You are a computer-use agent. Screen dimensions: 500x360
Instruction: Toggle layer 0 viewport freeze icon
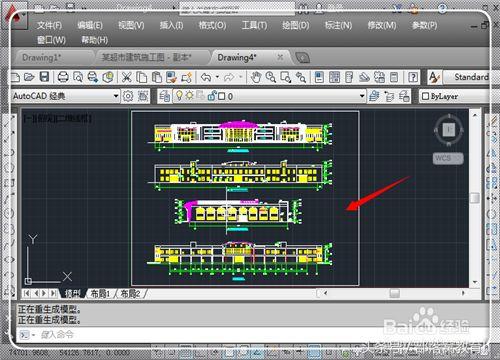point(200,96)
